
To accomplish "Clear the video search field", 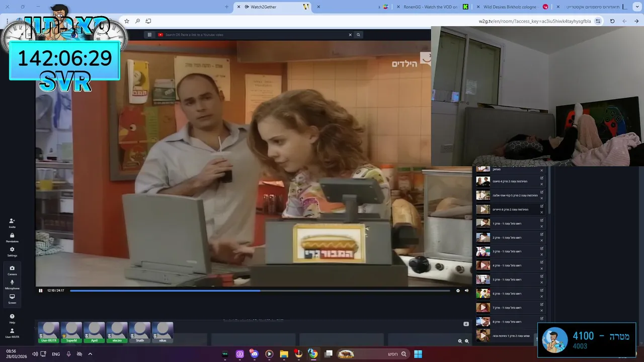I will pyautogui.click(x=350, y=35).
